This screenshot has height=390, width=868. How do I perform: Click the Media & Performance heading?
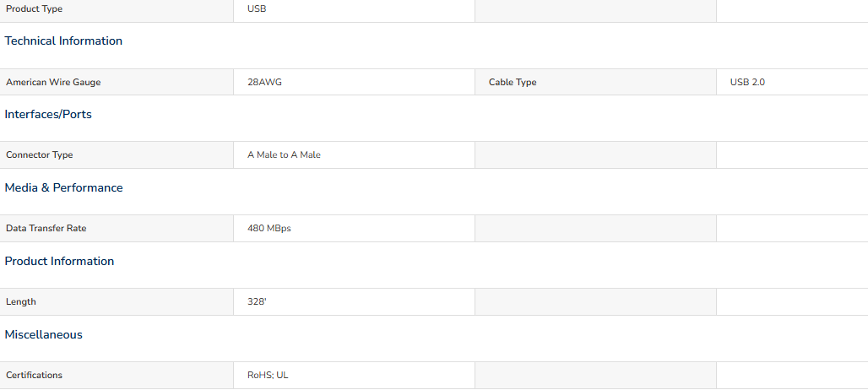(63, 188)
